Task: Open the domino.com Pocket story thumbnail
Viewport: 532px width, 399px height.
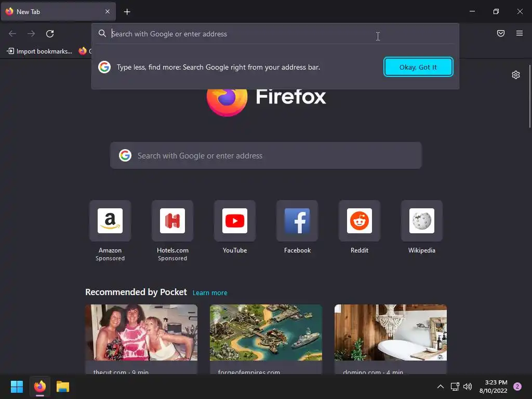Action: tap(391, 332)
